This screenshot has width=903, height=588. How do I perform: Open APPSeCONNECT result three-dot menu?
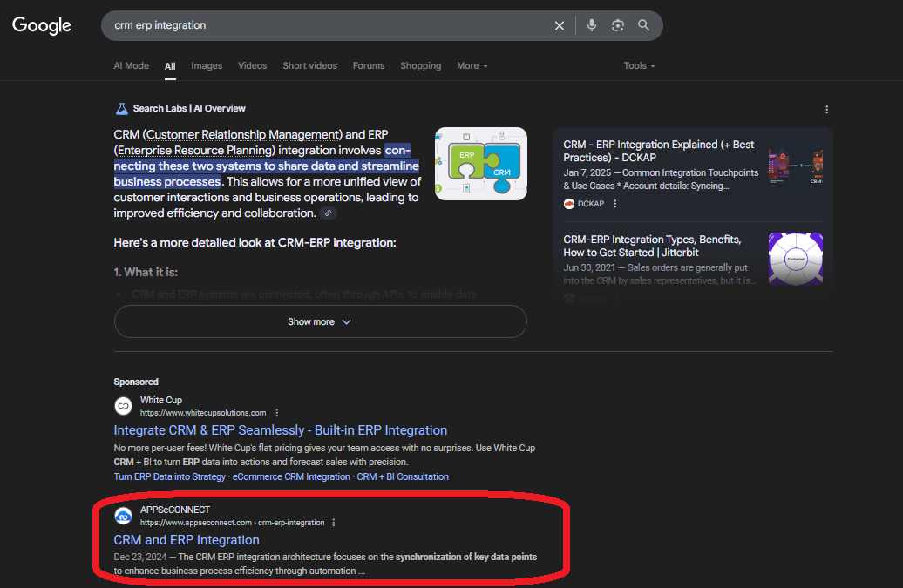tap(334, 523)
